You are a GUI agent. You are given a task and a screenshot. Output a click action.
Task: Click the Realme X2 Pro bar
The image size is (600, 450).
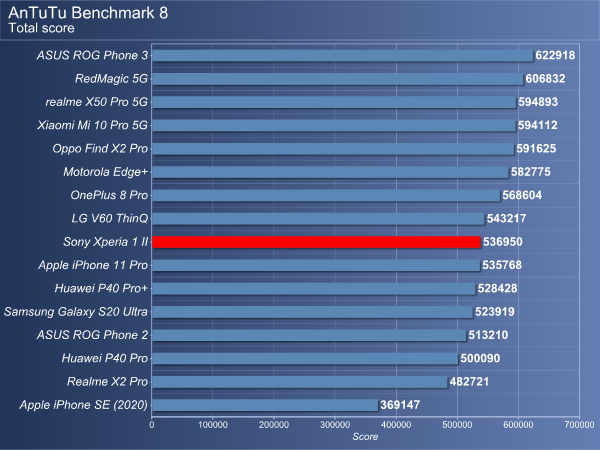click(300, 382)
